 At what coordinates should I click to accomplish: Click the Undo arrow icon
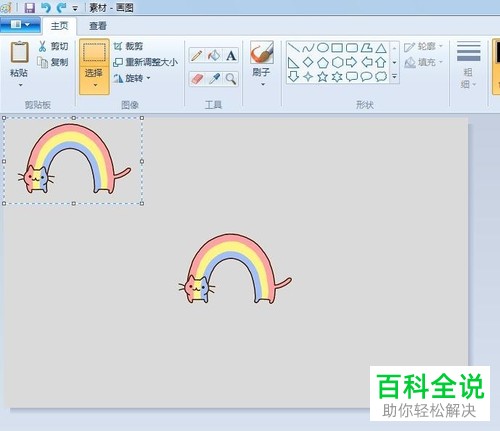[46, 7]
